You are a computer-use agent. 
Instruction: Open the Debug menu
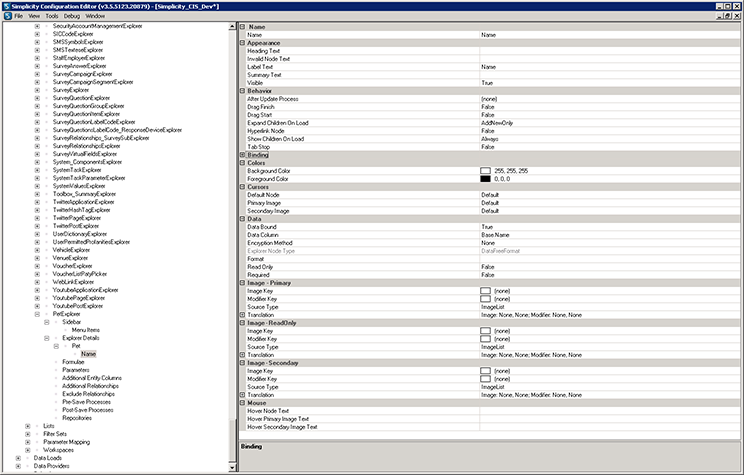point(72,16)
